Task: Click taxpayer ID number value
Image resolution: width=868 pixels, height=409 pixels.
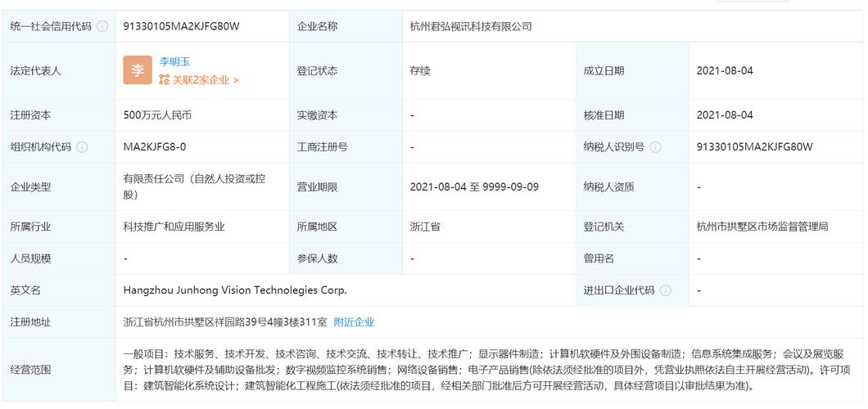Action: (x=754, y=147)
